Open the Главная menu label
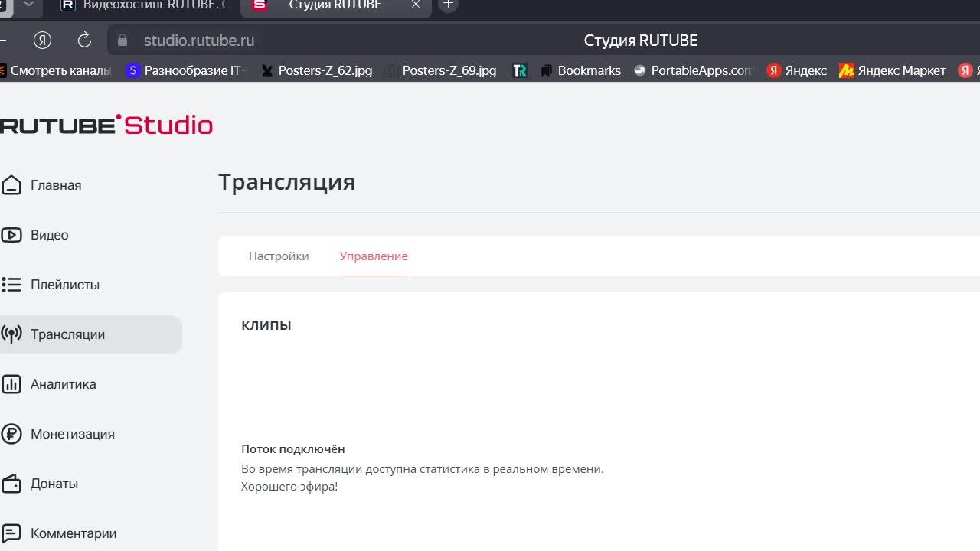980x551 pixels. click(56, 185)
